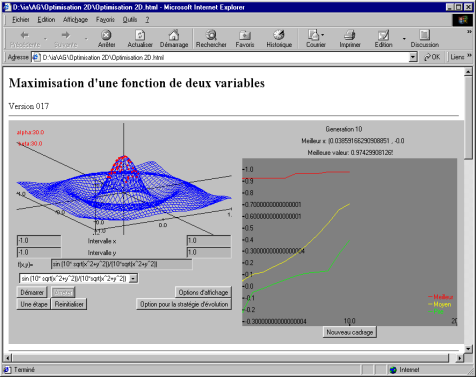Open the Outils menu
The height and width of the screenshot is (377, 476).
pyautogui.click(x=130, y=20)
